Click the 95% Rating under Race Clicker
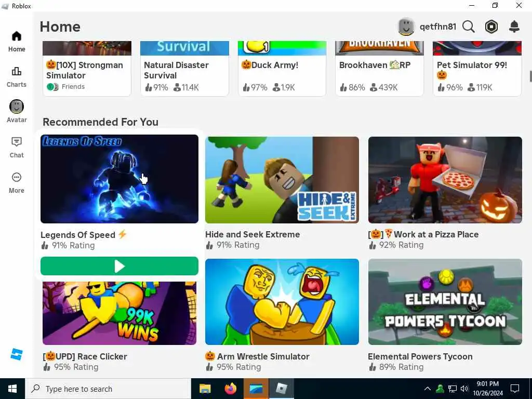The height and width of the screenshot is (399, 532). pos(71,367)
